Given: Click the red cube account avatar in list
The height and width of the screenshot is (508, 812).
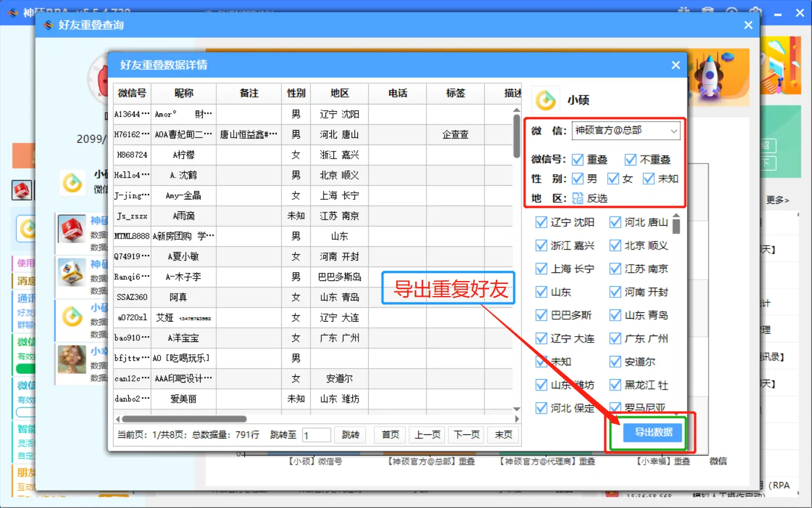Looking at the screenshot, I should tap(72, 229).
